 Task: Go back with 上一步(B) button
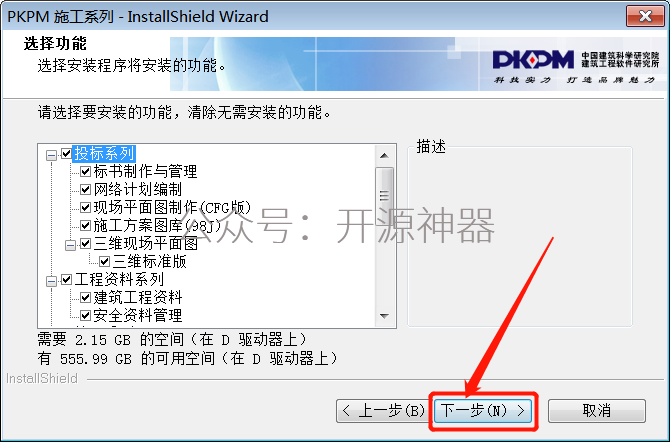(x=382, y=411)
